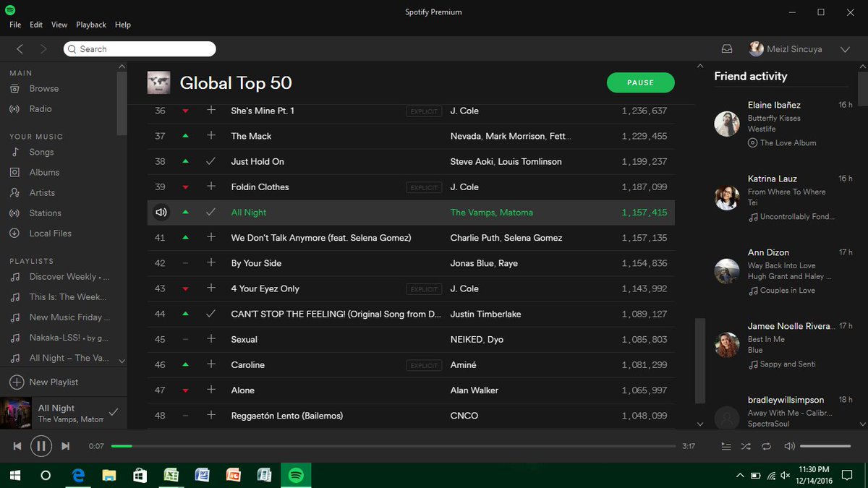Add Alone to your music
The image size is (868, 488).
pyautogui.click(x=211, y=390)
